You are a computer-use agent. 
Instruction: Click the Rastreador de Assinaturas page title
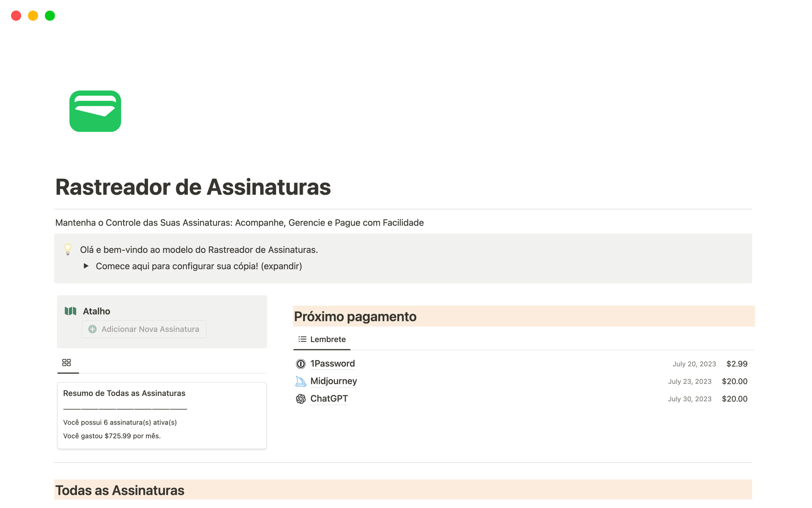click(x=193, y=187)
